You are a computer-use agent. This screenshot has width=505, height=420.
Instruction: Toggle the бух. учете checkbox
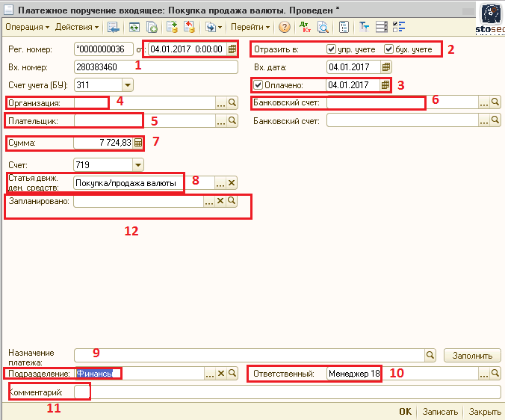(x=388, y=49)
